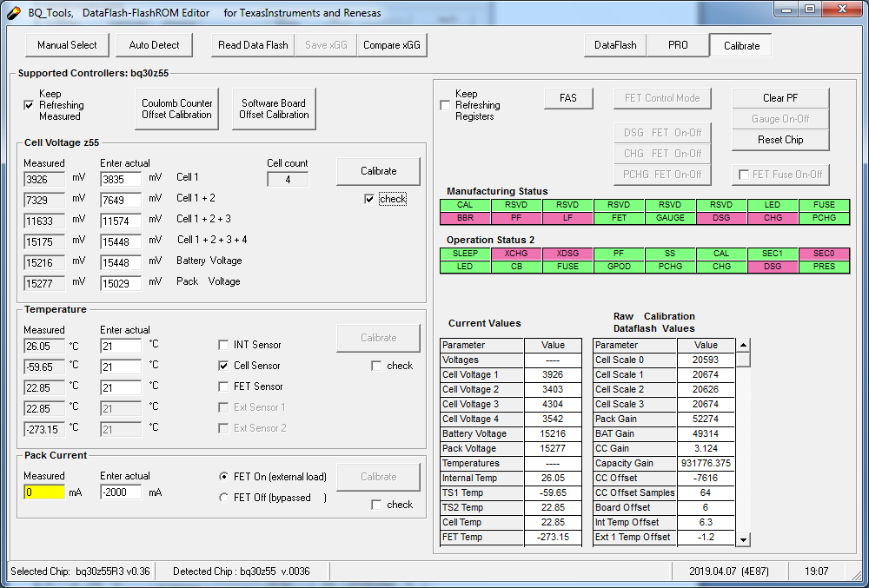Click the Cell count field

point(288,180)
